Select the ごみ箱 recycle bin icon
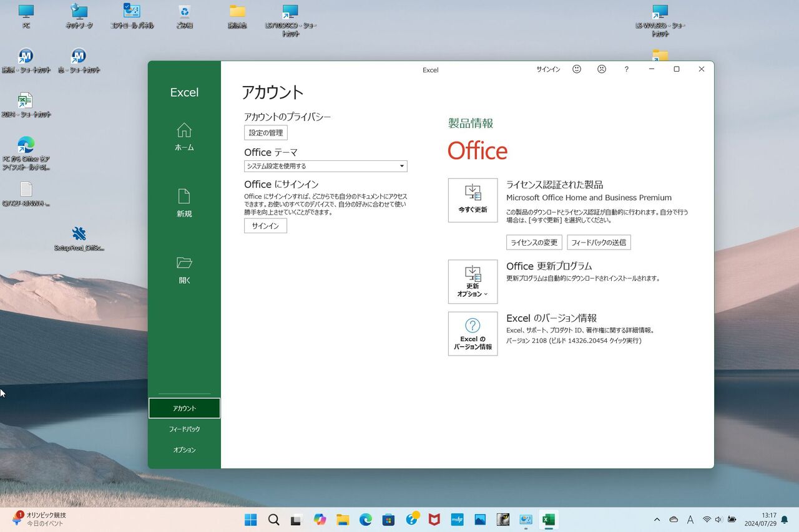Screen dimensions: 799x532 [184, 17]
